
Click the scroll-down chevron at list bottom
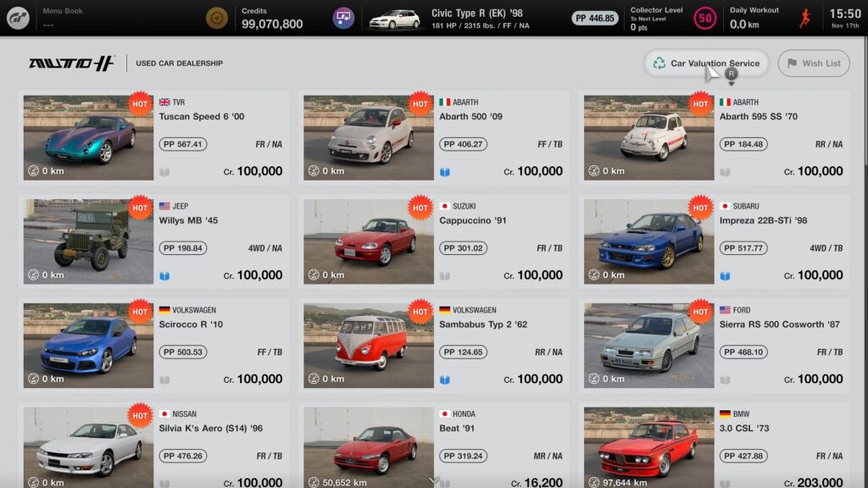tap(434, 480)
